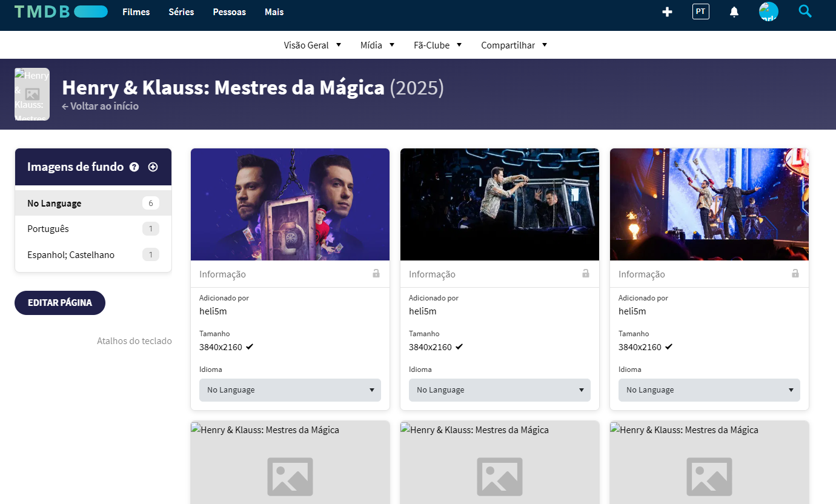The width and height of the screenshot is (836, 504).
Task: Click the small poster thumbnail beside the title
Action: [x=32, y=94]
